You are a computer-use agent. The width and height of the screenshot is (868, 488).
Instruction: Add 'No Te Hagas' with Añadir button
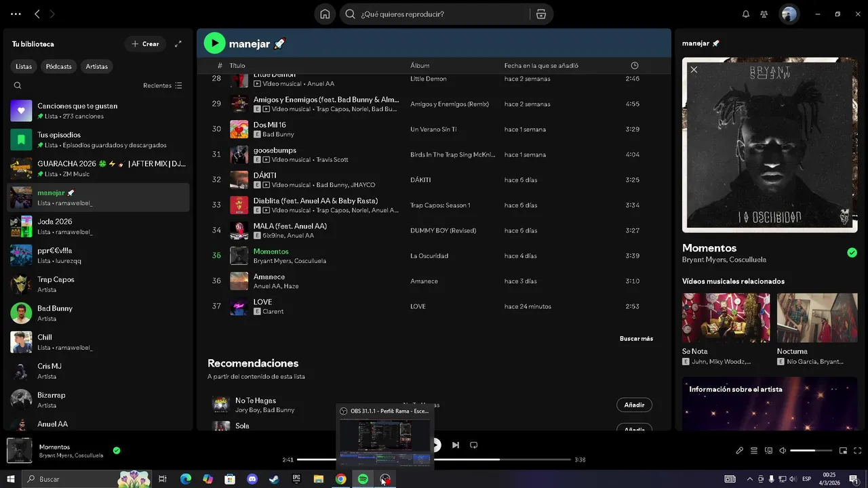634,405
